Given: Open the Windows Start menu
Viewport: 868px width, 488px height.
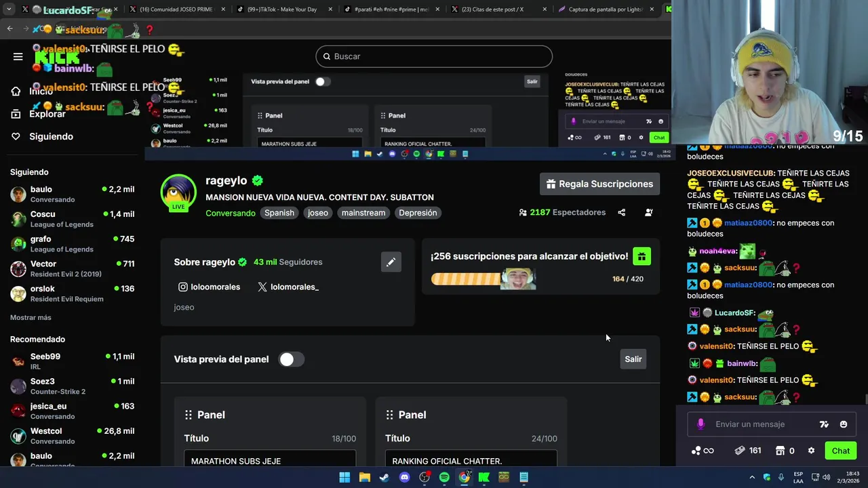Looking at the screenshot, I should (x=344, y=477).
